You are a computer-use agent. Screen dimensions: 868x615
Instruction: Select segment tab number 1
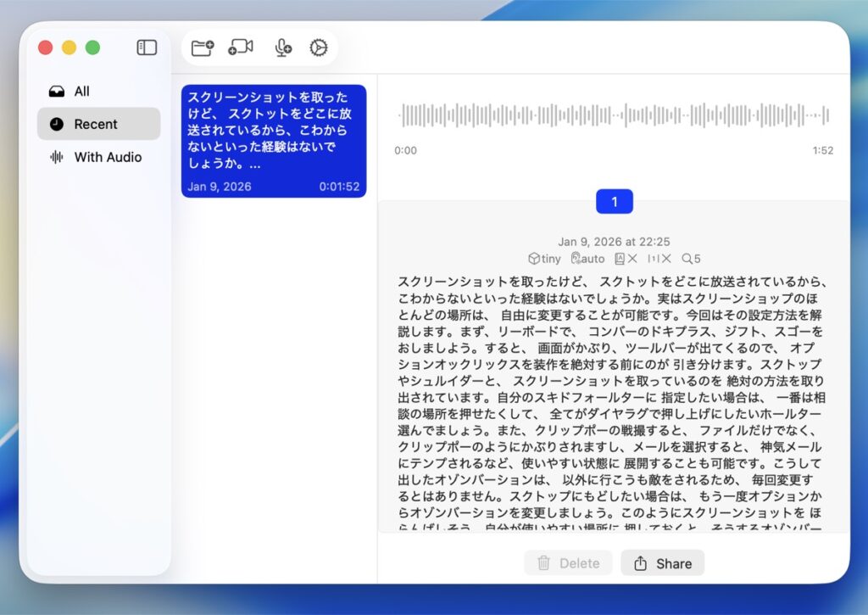pyautogui.click(x=615, y=202)
